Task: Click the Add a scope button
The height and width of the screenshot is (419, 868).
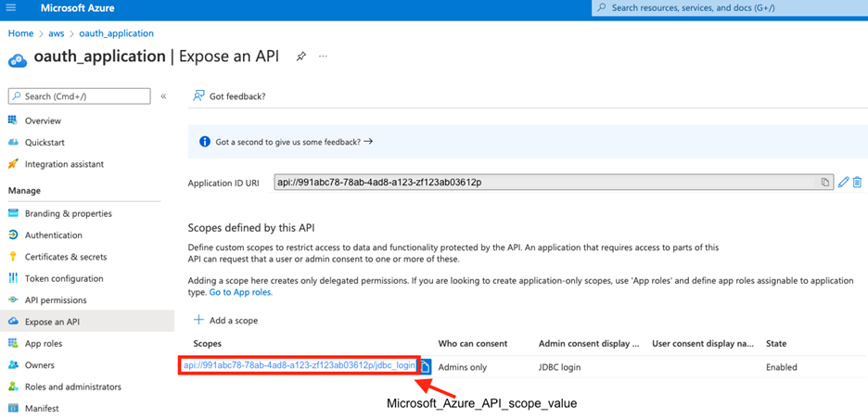Action: point(225,321)
